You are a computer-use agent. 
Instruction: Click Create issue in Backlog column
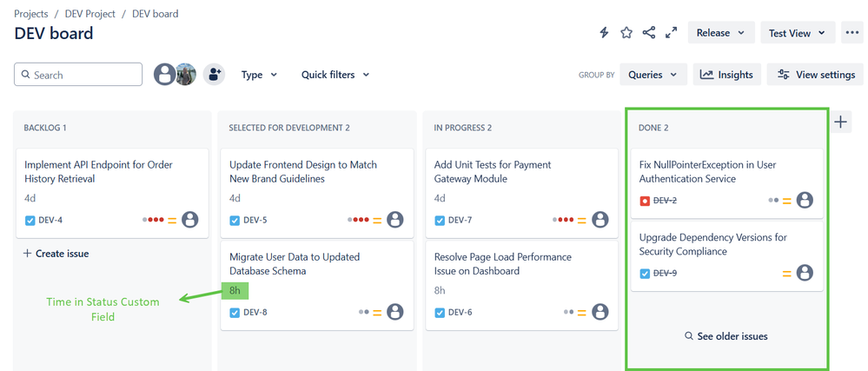(56, 254)
